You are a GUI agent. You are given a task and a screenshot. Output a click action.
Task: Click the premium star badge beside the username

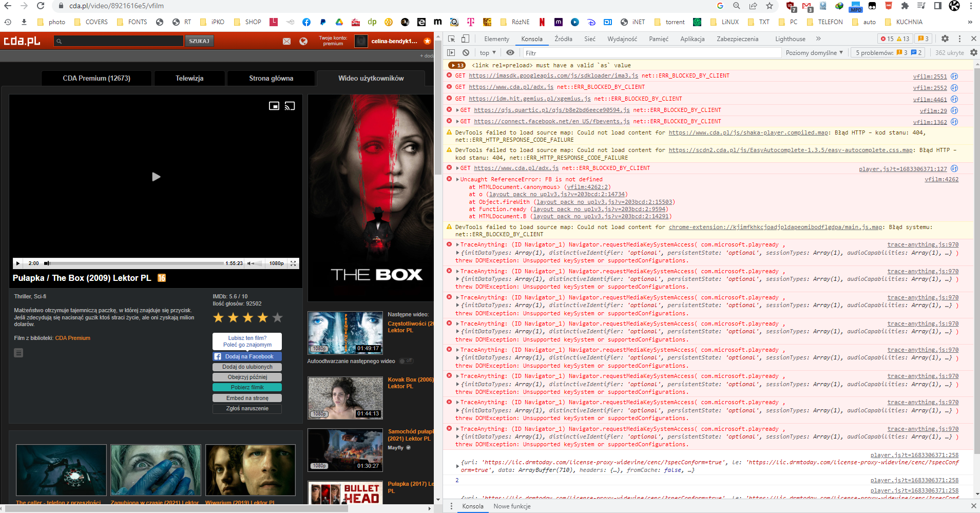[x=427, y=41]
